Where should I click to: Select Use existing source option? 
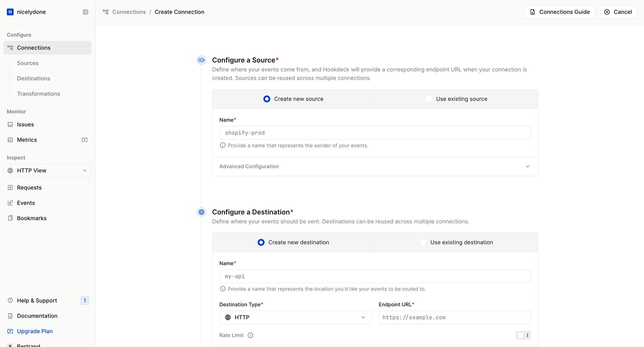point(456,99)
